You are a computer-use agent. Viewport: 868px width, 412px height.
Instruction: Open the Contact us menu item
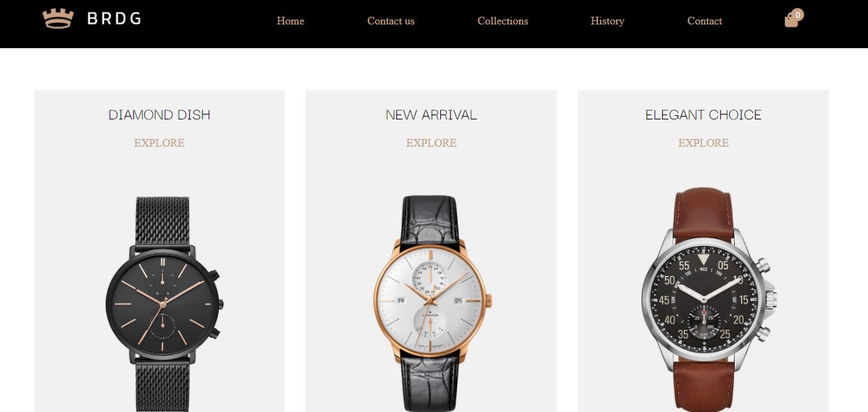coord(391,21)
